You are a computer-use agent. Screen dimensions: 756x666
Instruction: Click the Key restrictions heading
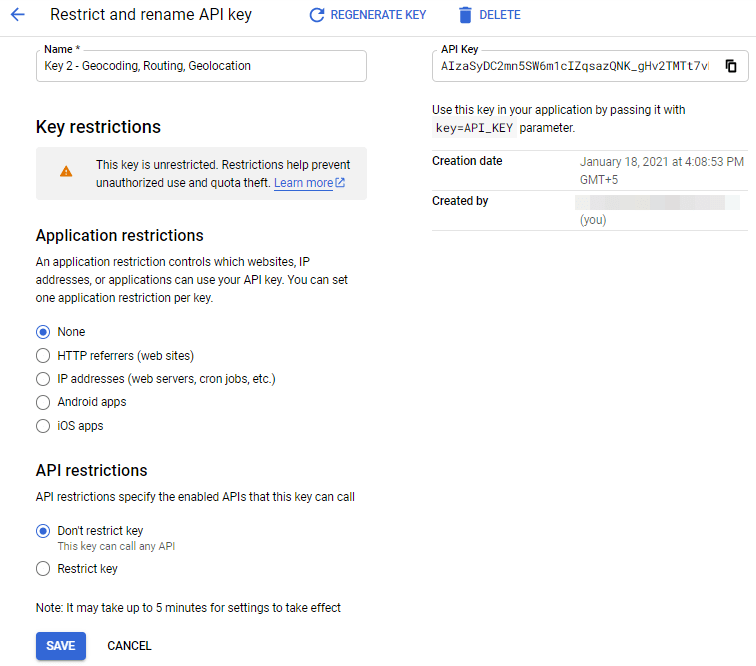[98, 127]
